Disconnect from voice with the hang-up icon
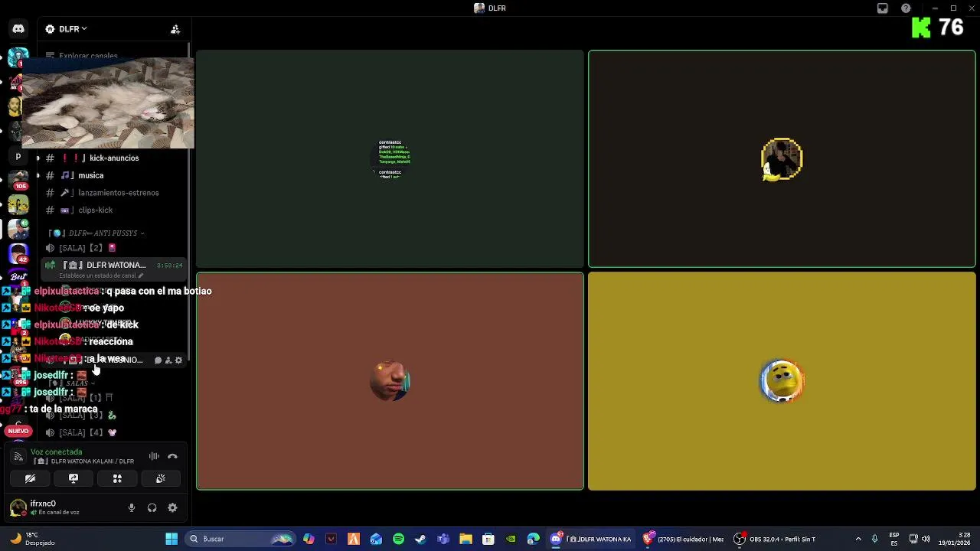The image size is (980, 551). coord(172,456)
